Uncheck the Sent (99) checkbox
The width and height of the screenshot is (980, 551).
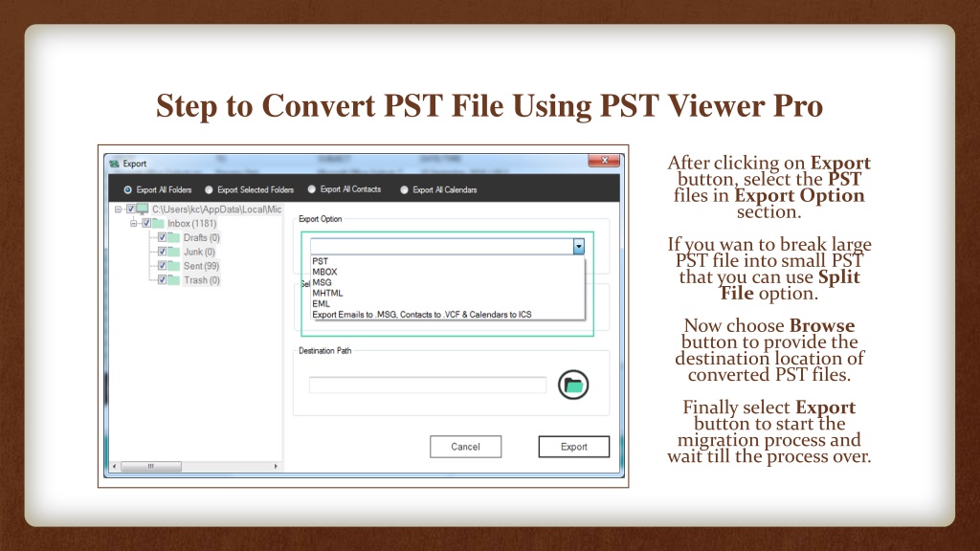click(162, 266)
